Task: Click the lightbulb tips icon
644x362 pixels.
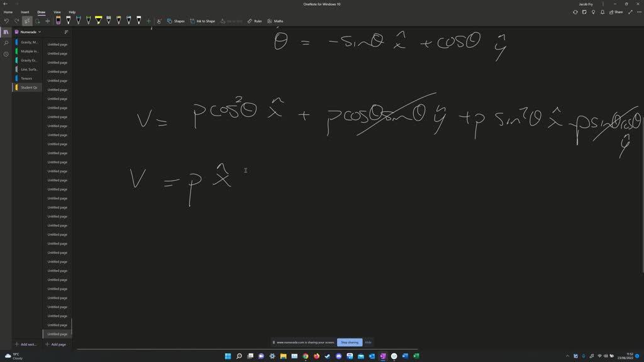Action: (593, 12)
